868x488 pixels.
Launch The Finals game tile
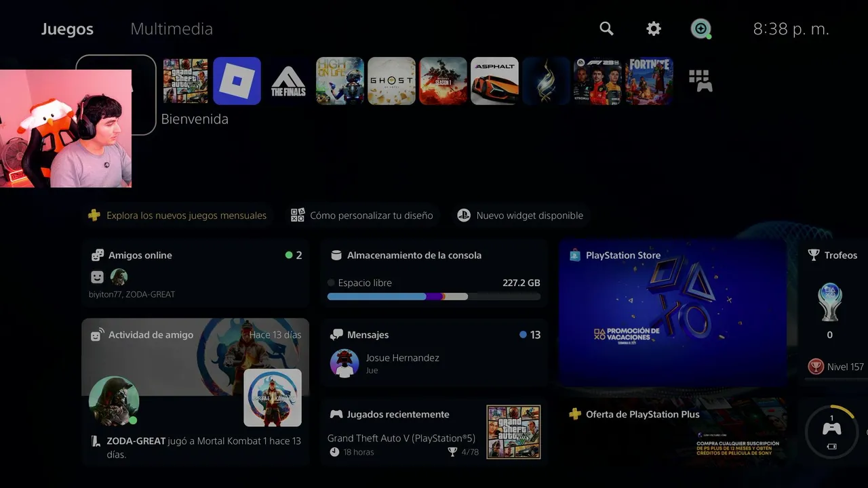coord(288,81)
